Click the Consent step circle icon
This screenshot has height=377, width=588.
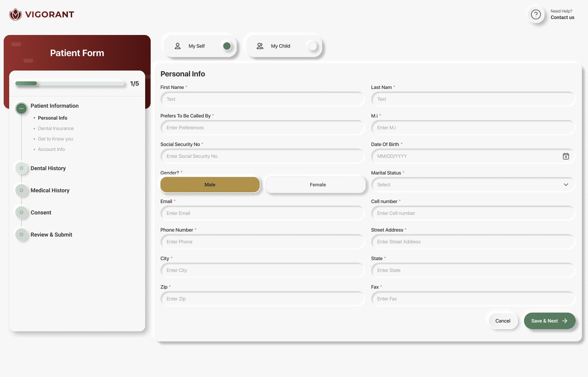tap(21, 212)
